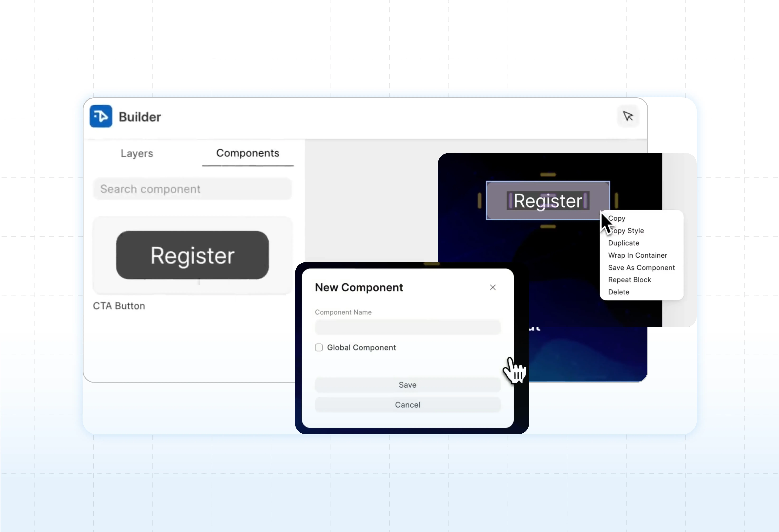Click the CTA Button label
This screenshot has width=779, height=532.
pyautogui.click(x=119, y=306)
